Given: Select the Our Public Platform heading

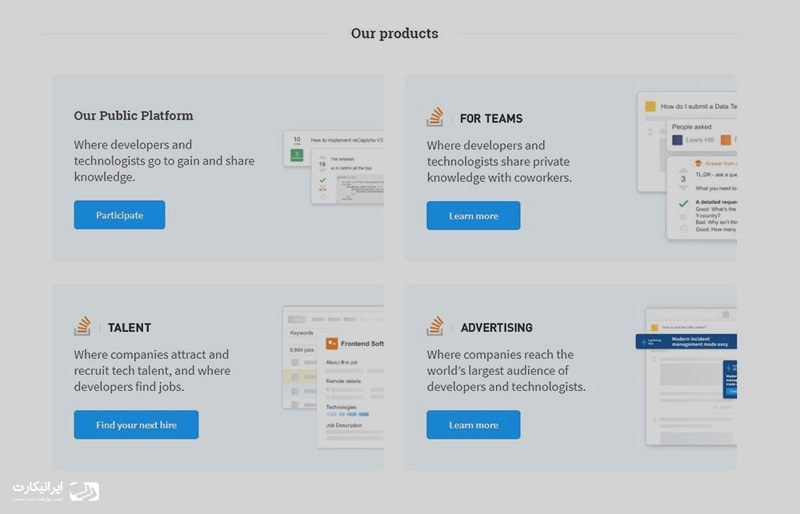Looking at the screenshot, I should click(134, 115).
